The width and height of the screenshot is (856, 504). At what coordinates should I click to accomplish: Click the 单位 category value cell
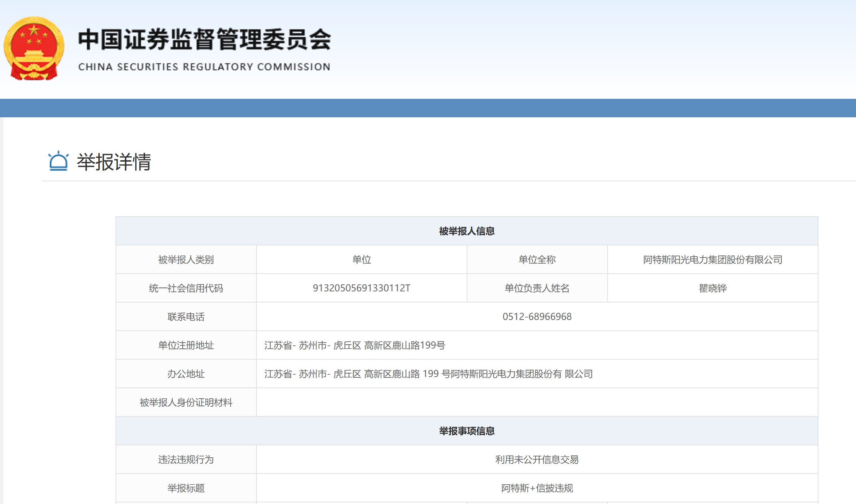(x=361, y=260)
